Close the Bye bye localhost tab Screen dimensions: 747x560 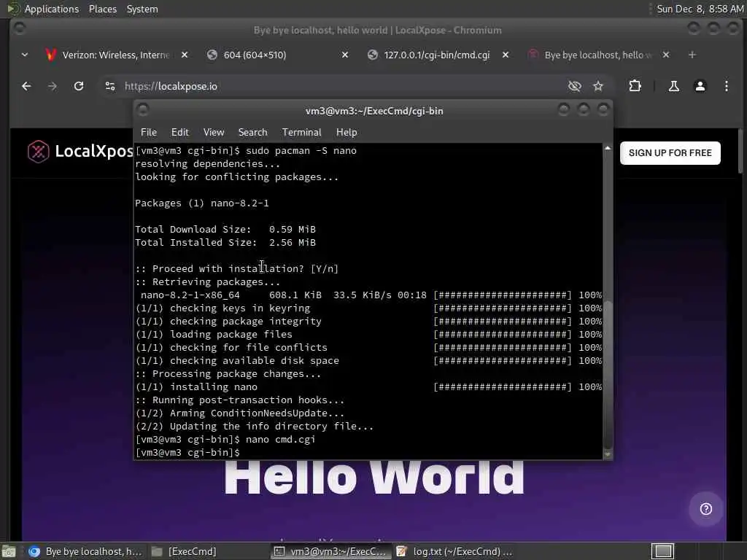tap(666, 55)
